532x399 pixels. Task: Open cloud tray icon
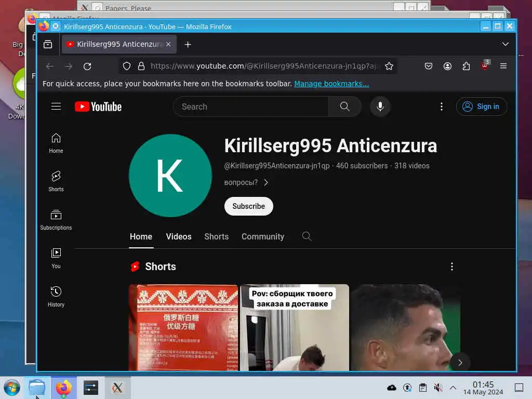point(392,388)
